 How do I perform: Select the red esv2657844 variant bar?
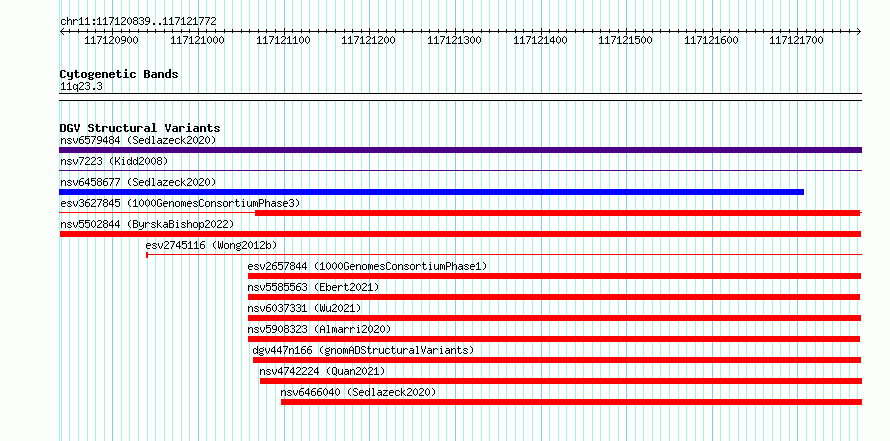pyautogui.click(x=555, y=276)
